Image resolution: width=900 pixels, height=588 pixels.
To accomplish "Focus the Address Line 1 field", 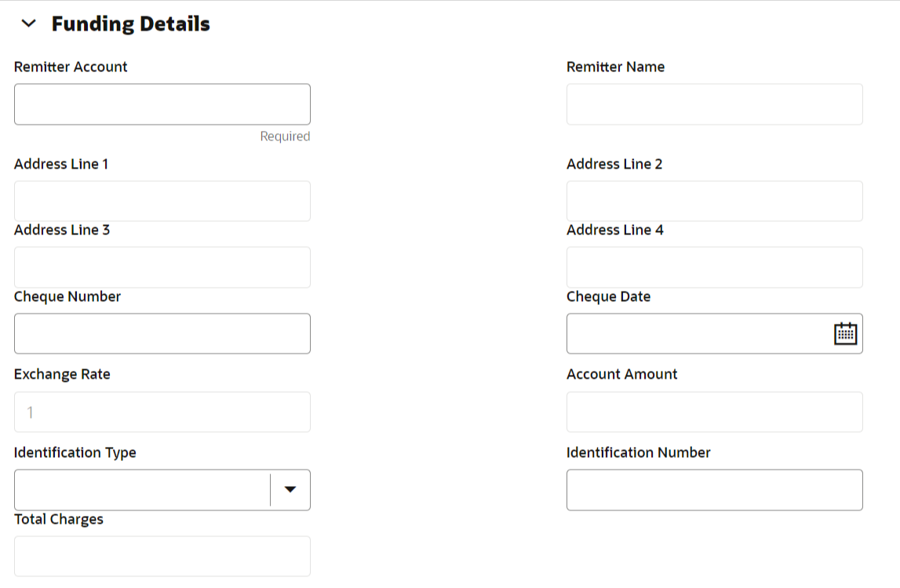I will pos(162,201).
